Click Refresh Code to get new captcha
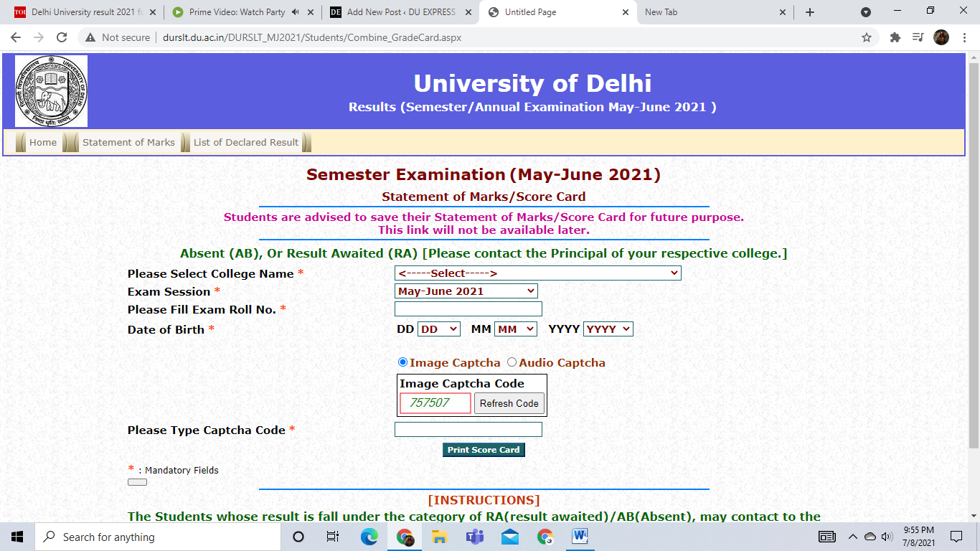The width and height of the screenshot is (980, 551). point(509,403)
